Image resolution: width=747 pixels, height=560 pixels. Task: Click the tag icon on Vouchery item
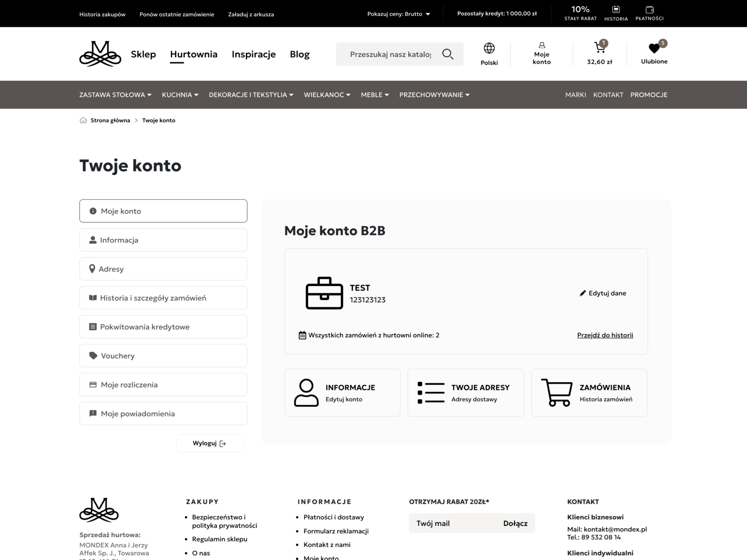coord(93,355)
